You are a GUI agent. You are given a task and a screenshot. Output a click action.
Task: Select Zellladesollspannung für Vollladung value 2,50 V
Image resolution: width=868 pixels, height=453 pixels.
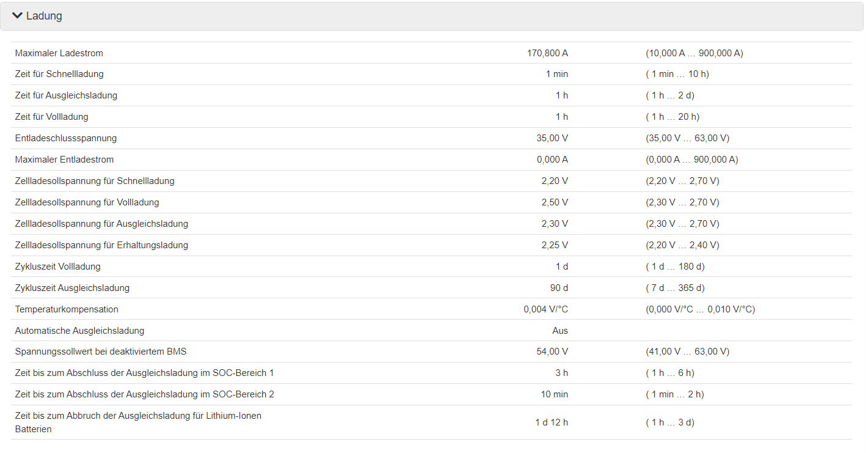(555, 202)
